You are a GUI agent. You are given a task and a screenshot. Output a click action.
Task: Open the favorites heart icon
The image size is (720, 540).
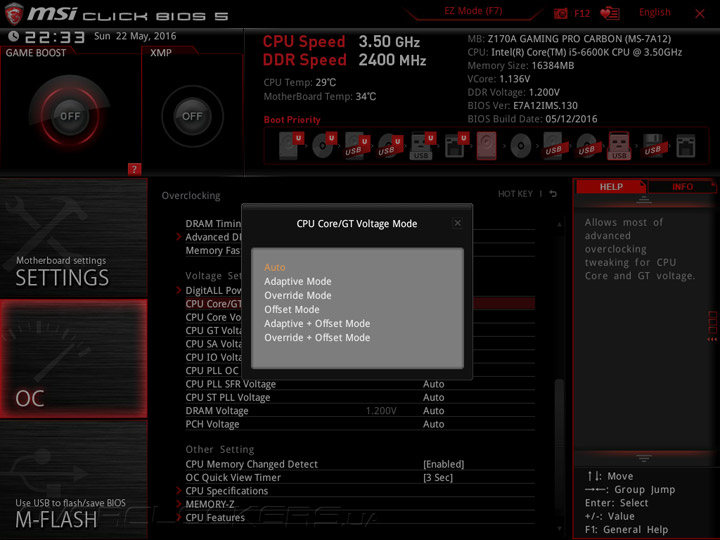coord(610,13)
